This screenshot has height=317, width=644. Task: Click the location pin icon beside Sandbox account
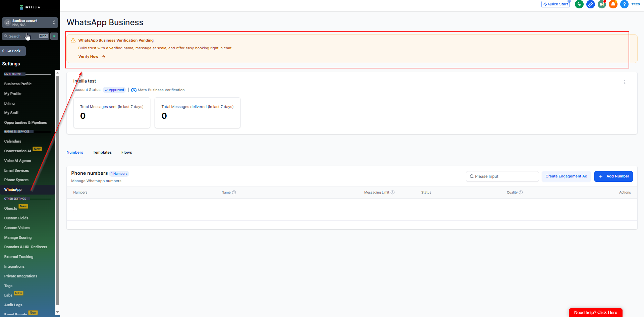click(x=8, y=22)
